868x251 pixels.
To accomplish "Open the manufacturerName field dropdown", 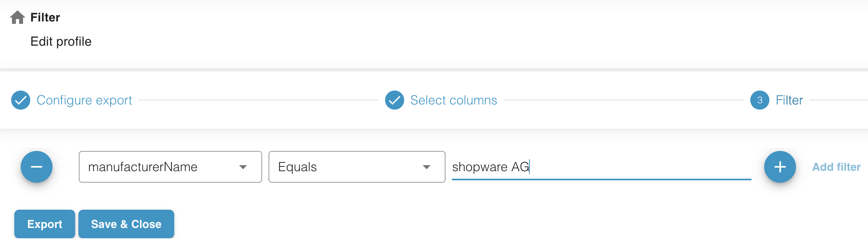I will [170, 167].
